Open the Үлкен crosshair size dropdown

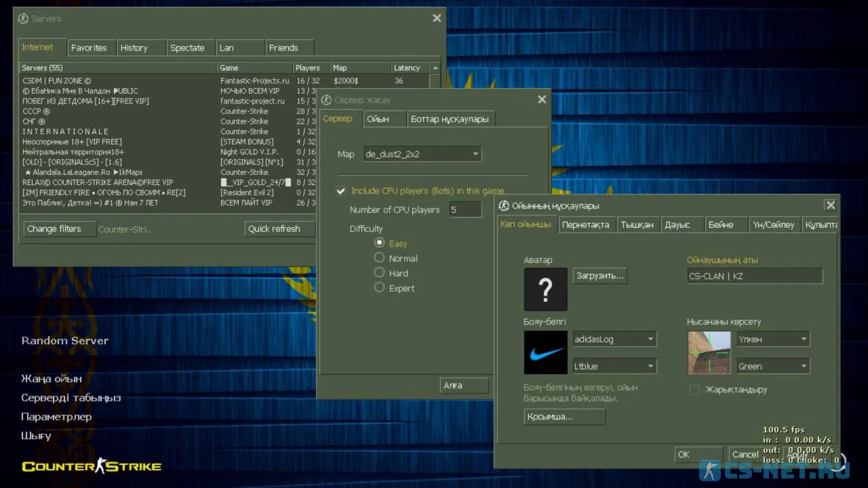(773, 339)
